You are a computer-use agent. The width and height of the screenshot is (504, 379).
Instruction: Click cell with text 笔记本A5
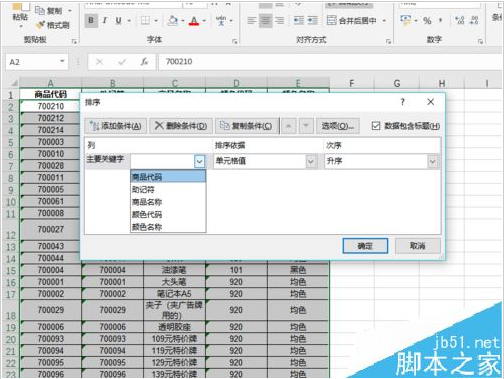(x=174, y=294)
